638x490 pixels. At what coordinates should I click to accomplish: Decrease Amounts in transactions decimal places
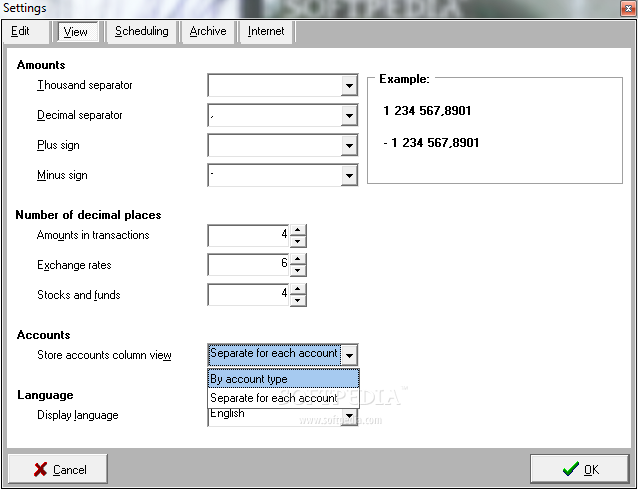coord(298,241)
